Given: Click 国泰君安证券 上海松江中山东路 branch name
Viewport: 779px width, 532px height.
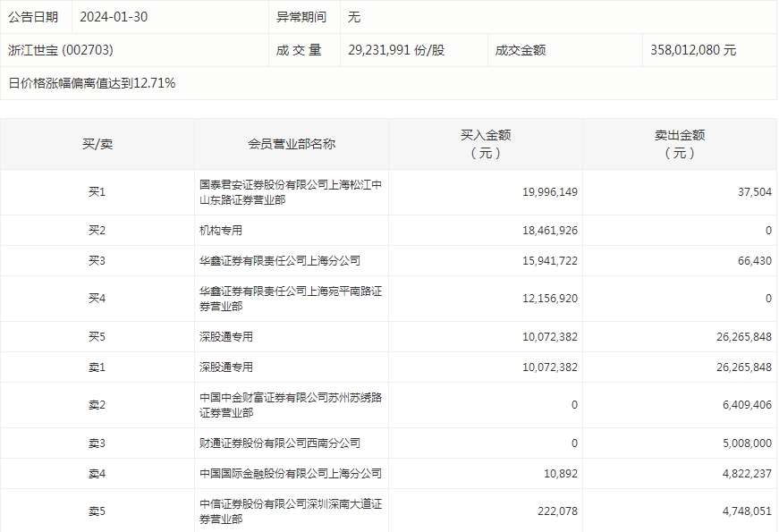Looking at the screenshot, I should pos(291,192).
